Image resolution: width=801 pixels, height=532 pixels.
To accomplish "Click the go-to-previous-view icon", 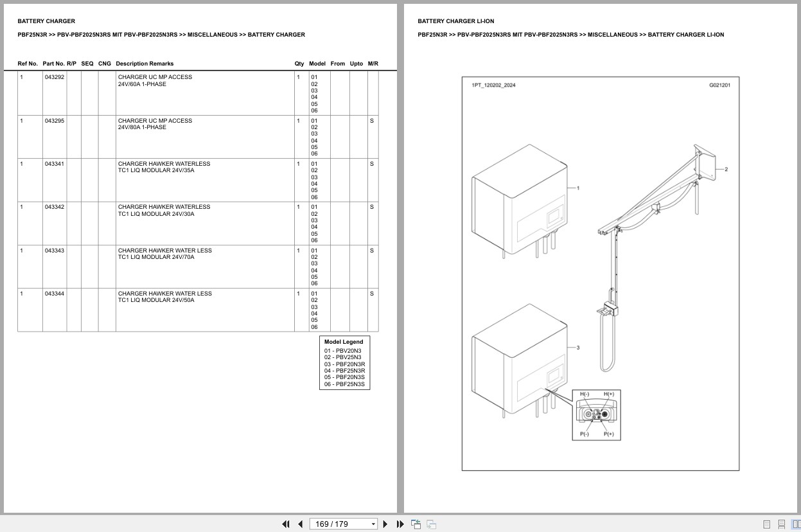I will (x=416, y=524).
